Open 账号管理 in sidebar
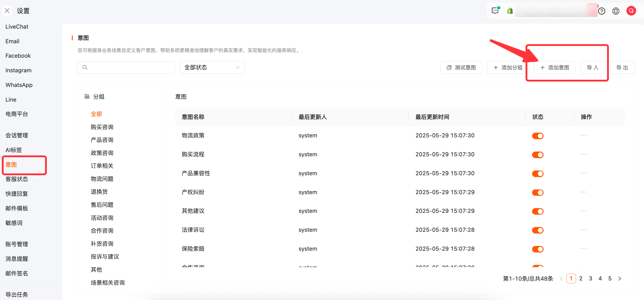The height and width of the screenshot is (300, 644). pyautogui.click(x=17, y=244)
